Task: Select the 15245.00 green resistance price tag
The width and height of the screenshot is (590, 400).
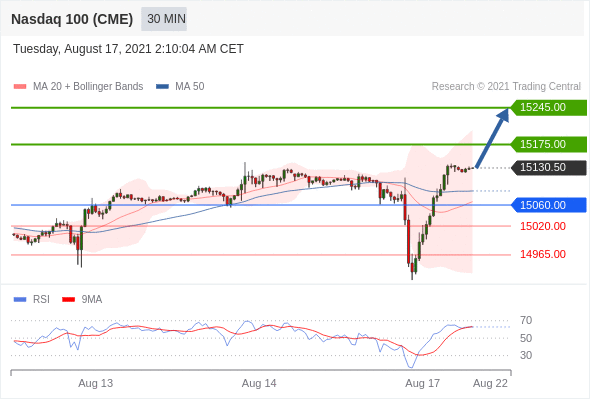Action: pos(549,108)
